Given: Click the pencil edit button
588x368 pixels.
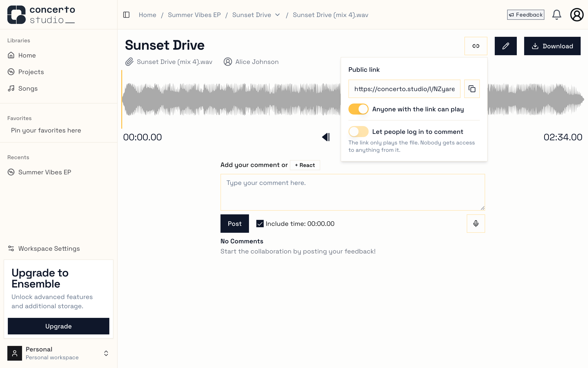Looking at the screenshot, I should [x=506, y=46].
